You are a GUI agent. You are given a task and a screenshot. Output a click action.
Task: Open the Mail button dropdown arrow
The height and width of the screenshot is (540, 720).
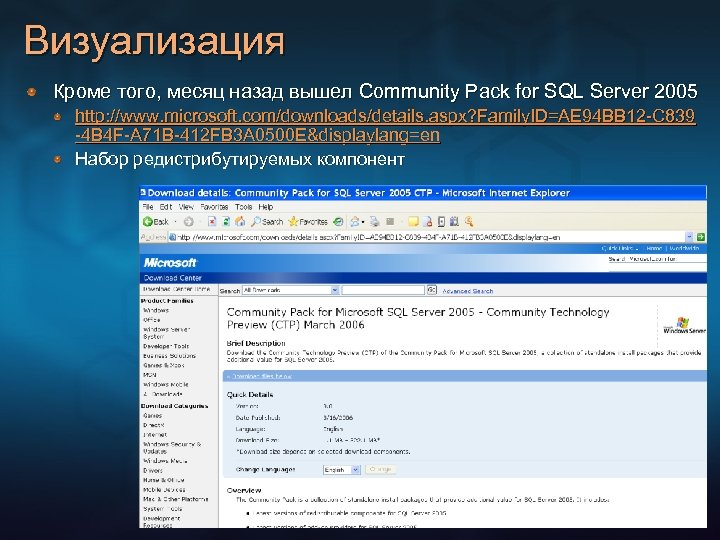pos(363,222)
